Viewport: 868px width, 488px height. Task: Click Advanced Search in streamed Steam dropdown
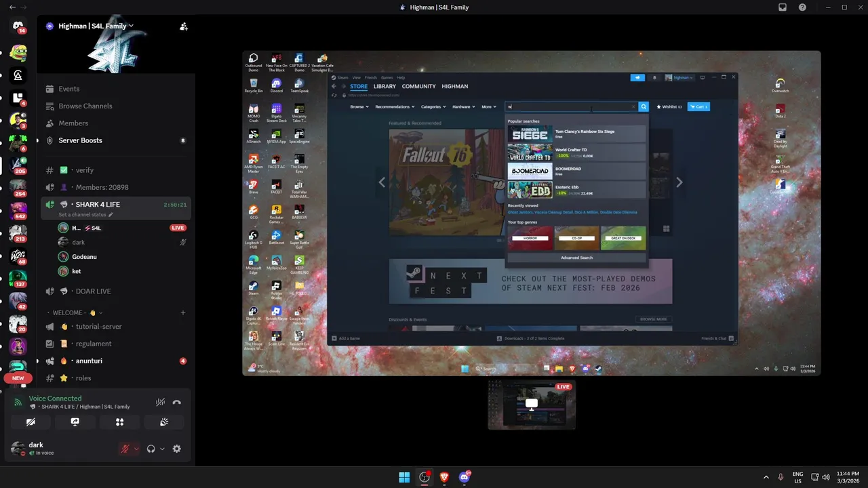[576, 258]
